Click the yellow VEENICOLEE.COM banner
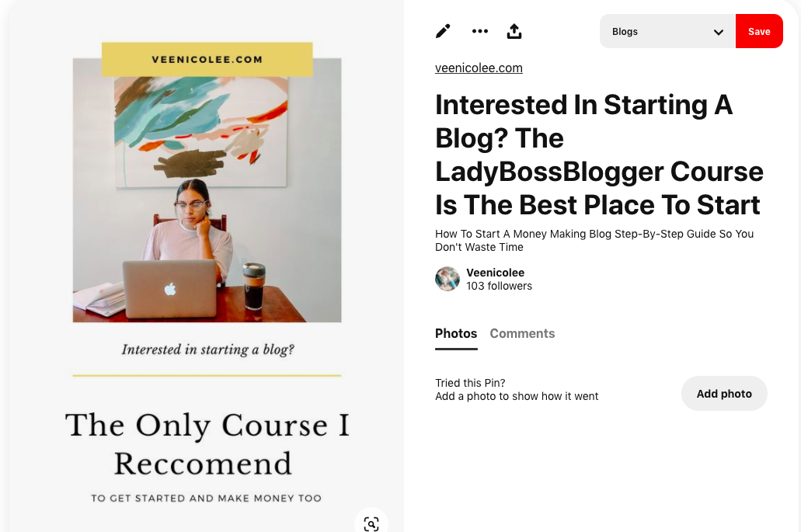Viewport: 801px width, 532px height. tap(207, 59)
